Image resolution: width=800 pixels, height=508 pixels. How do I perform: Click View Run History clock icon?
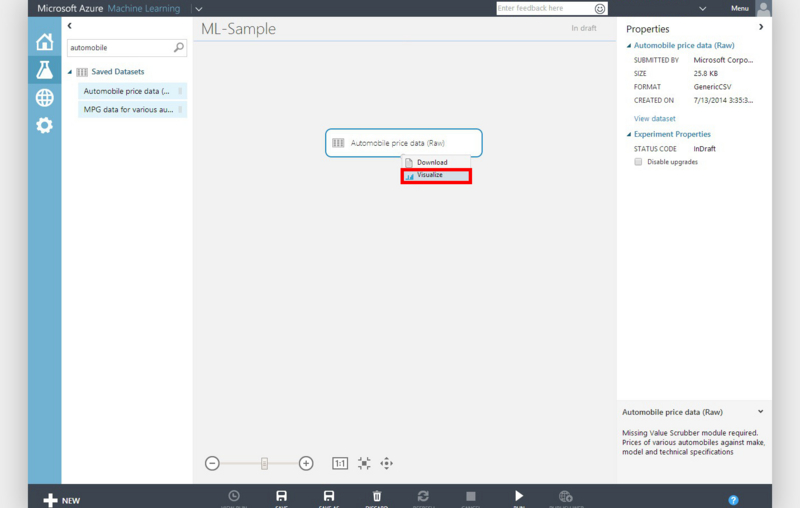234,496
